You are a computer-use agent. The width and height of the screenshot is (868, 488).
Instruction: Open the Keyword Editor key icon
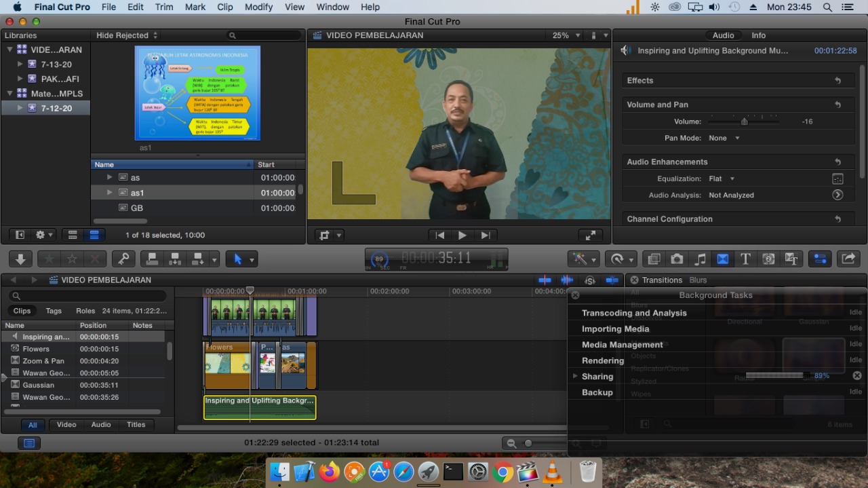click(x=123, y=259)
